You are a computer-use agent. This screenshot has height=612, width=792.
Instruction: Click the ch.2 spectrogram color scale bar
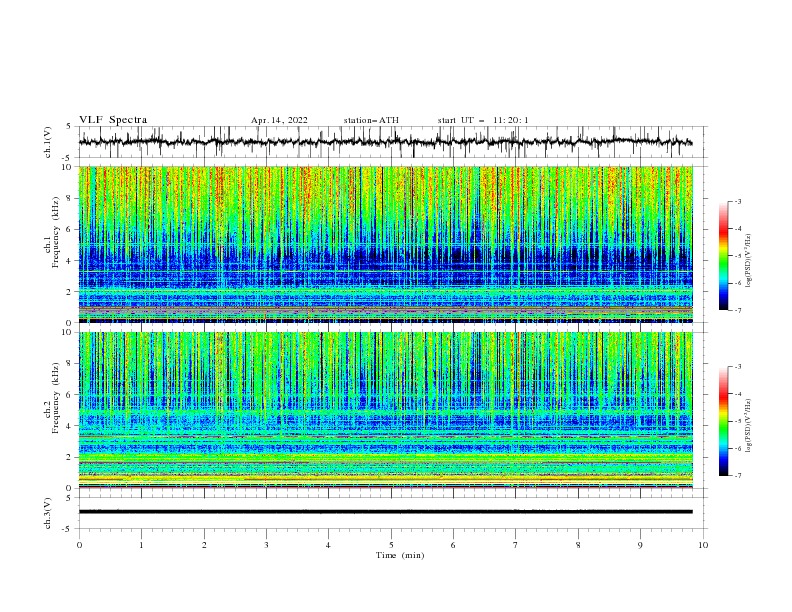723,421
